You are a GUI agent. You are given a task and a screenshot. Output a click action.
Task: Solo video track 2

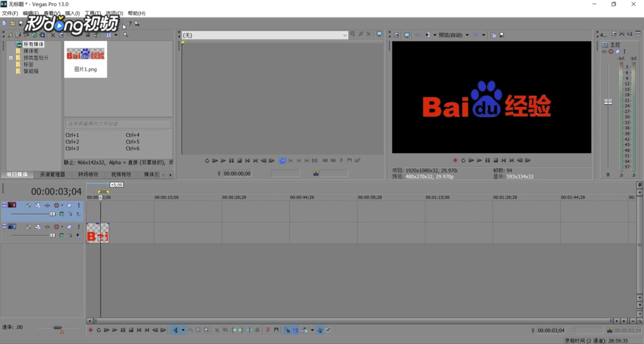pyautogui.click(x=79, y=227)
